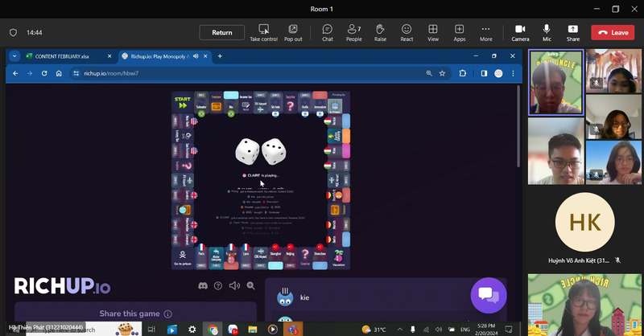
Task: Show the People participants list
Action: coord(353,33)
